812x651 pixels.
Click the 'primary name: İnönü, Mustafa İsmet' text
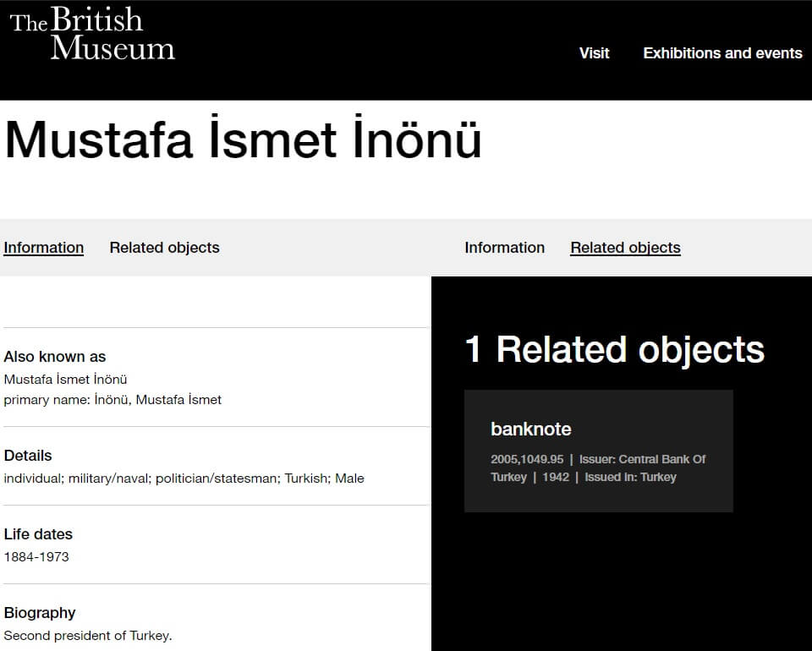coord(112,400)
